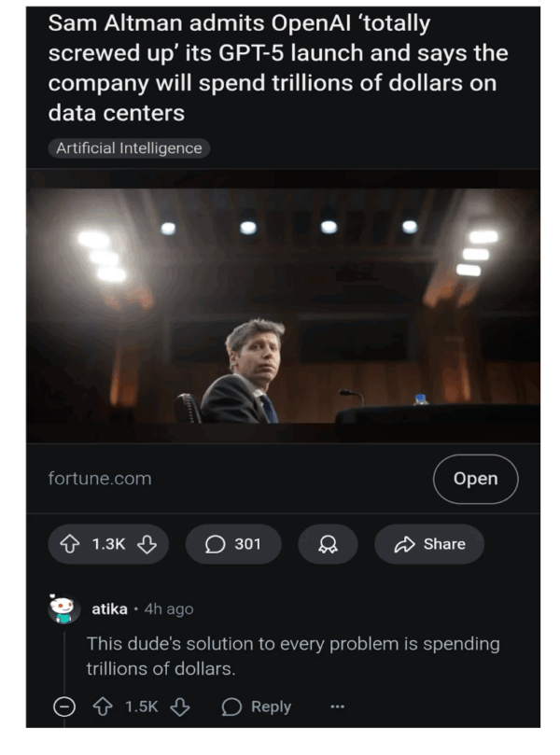Screen dimensions: 560x755
Task: Select the Artificial Intelligence flair tag
Action: (129, 148)
